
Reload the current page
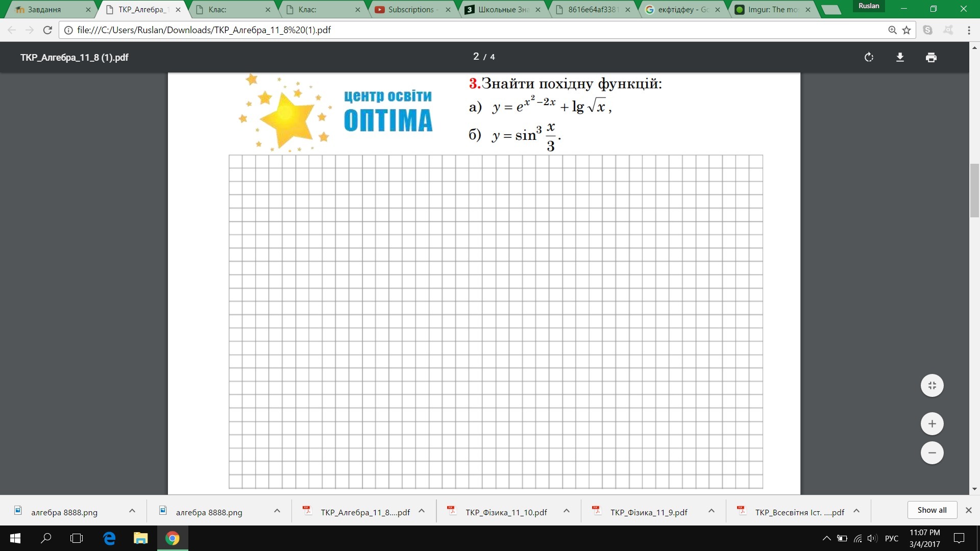(x=47, y=30)
